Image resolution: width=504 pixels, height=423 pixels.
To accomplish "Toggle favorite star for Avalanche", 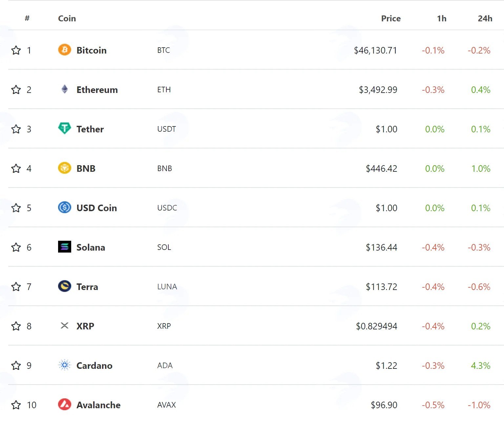I will (x=16, y=405).
